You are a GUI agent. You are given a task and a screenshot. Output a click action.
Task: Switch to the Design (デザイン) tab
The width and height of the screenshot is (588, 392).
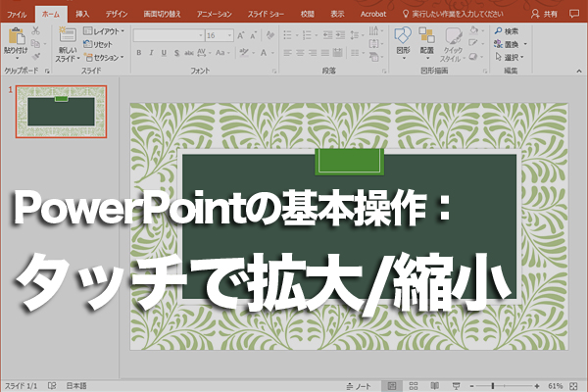tap(117, 15)
